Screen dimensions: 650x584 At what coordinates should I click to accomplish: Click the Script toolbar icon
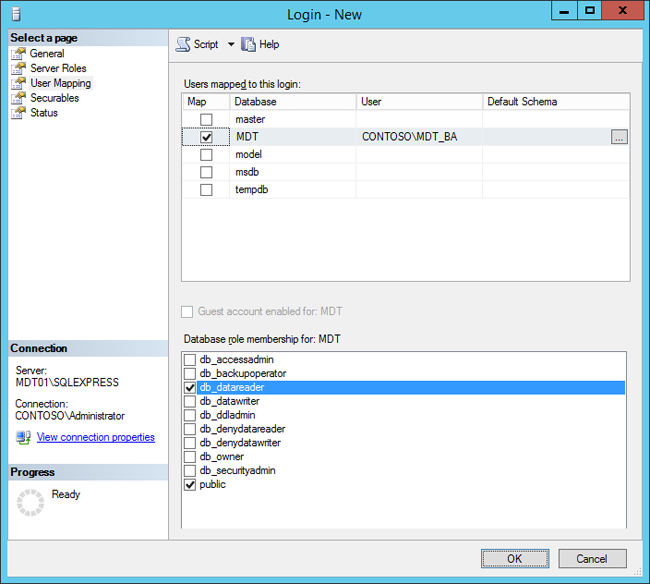click(x=183, y=44)
